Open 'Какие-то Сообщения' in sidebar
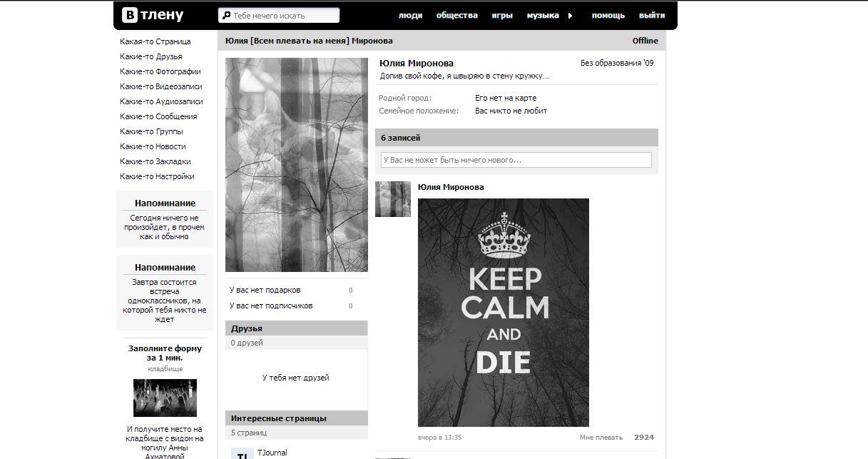This screenshot has width=868, height=459. 158,116
